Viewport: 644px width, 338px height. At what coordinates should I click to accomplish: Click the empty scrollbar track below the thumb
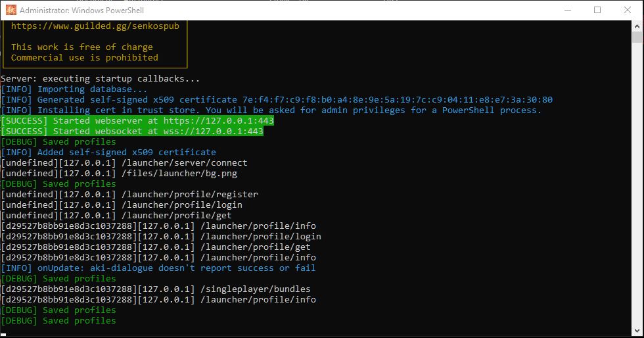coord(637,184)
